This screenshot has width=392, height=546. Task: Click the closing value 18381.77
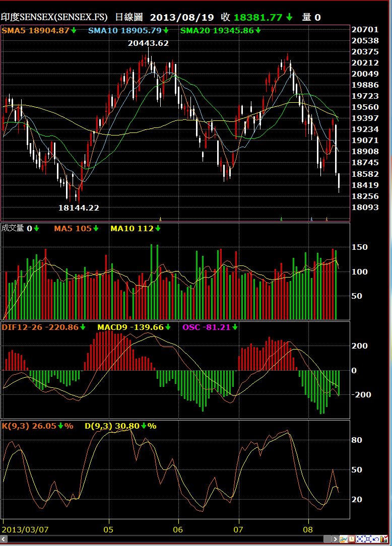click(258, 17)
